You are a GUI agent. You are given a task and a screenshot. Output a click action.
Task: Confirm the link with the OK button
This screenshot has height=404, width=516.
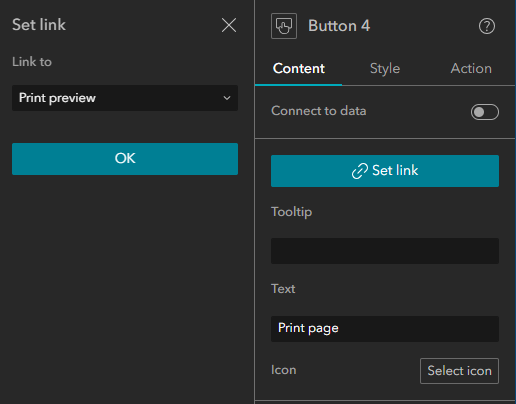point(125,159)
